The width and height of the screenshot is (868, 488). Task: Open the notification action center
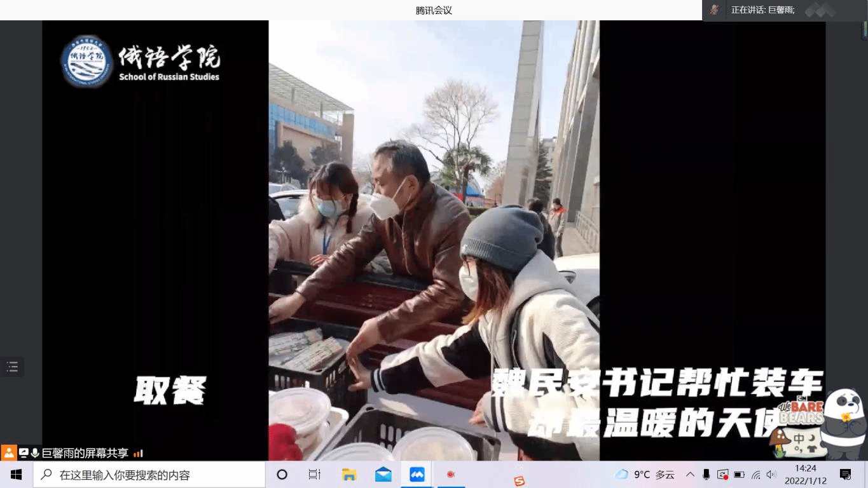click(x=846, y=475)
